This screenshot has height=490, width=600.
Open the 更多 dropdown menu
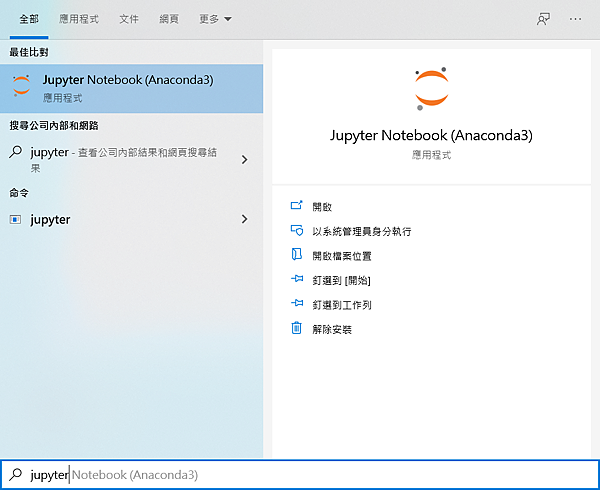pos(215,19)
